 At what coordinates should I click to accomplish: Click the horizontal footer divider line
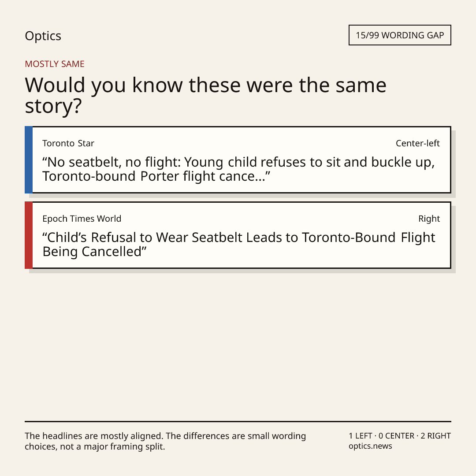point(238,421)
